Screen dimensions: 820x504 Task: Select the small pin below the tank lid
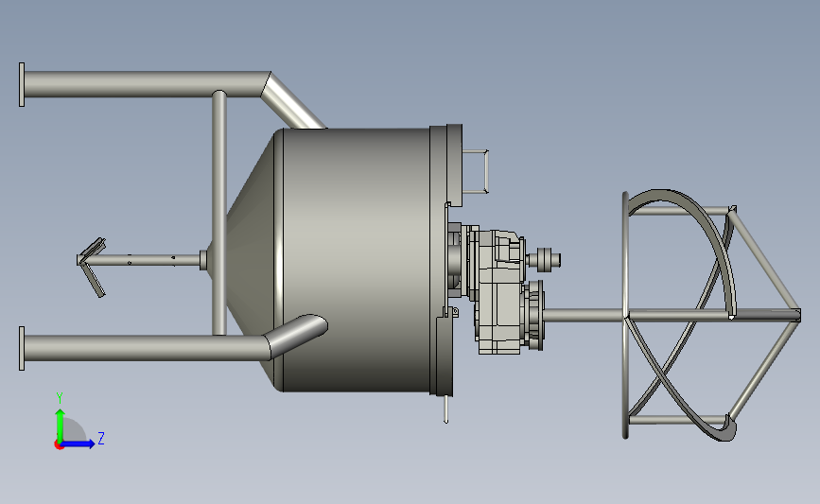446,408
